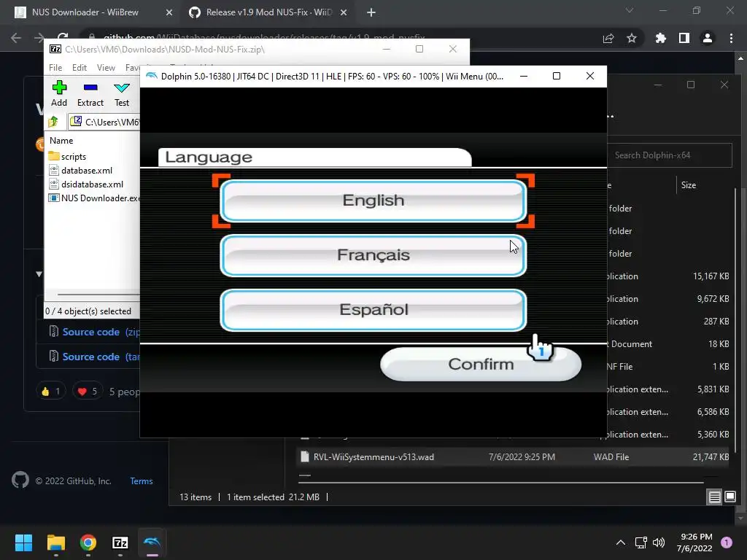This screenshot has height=560, width=747.
Task: Choose Français language option
Action: point(373,254)
